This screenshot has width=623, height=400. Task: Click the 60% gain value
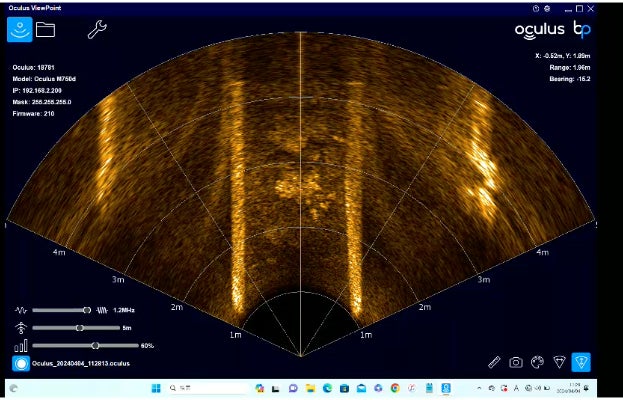[x=147, y=346]
